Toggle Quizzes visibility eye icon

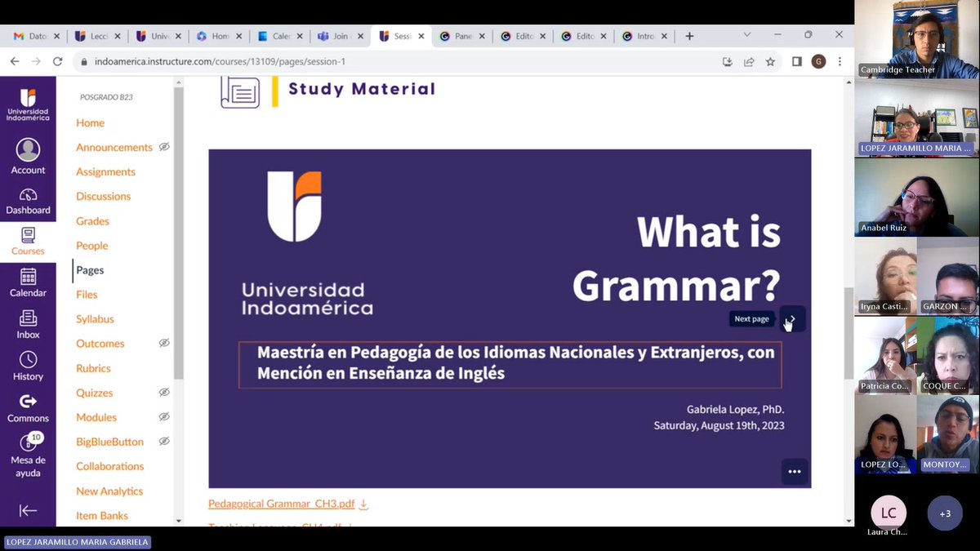point(164,392)
